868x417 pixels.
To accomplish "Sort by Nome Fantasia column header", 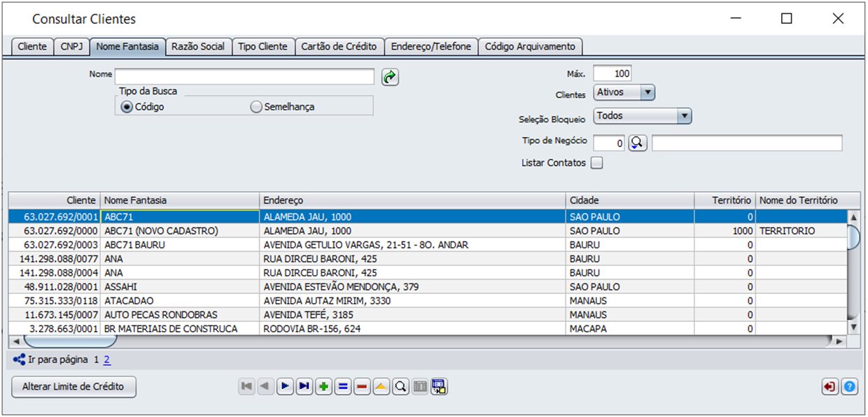I will [x=180, y=200].
